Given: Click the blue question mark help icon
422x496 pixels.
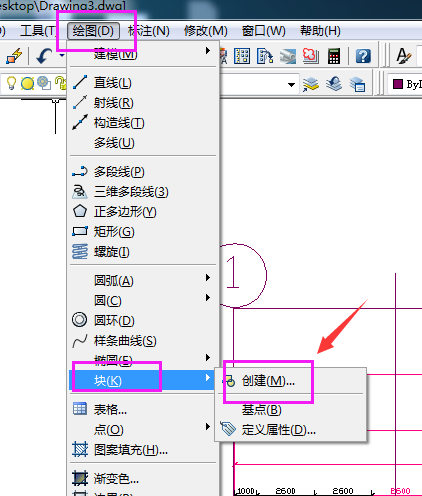Looking at the screenshot, I should pyautogui.click(x=363, y=56).
